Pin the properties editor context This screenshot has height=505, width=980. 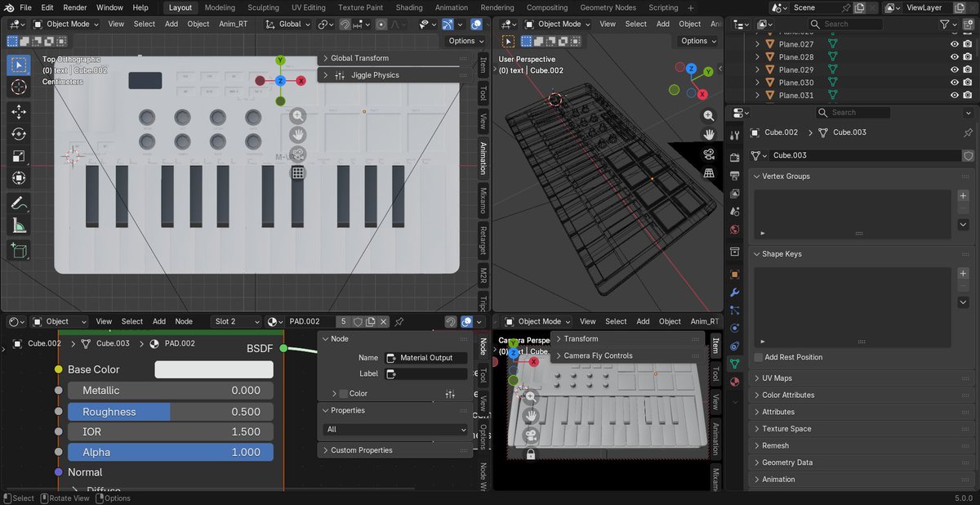pyautogui.click(x=968, y=132)
